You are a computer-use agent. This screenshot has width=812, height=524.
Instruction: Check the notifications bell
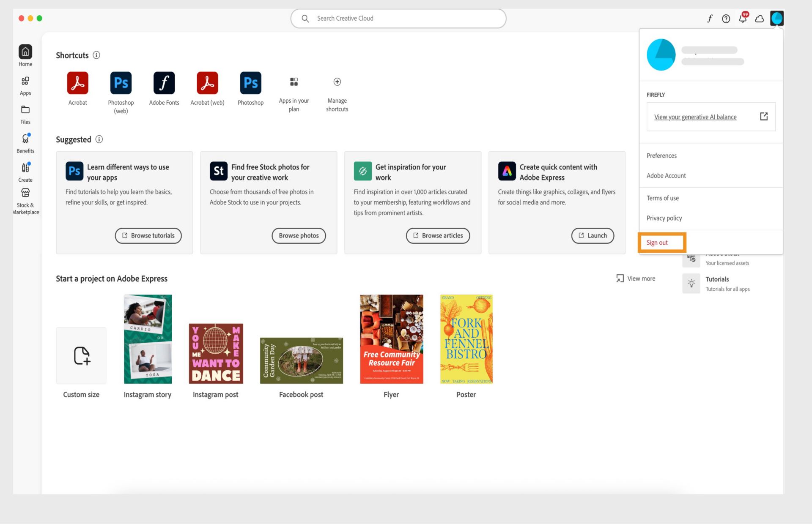[742, 19]
